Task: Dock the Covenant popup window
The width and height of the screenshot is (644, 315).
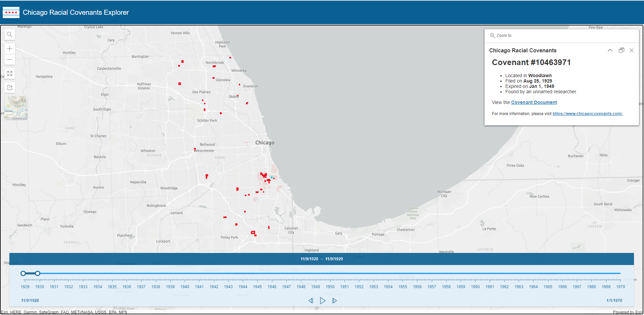Action: coord(621,50)
